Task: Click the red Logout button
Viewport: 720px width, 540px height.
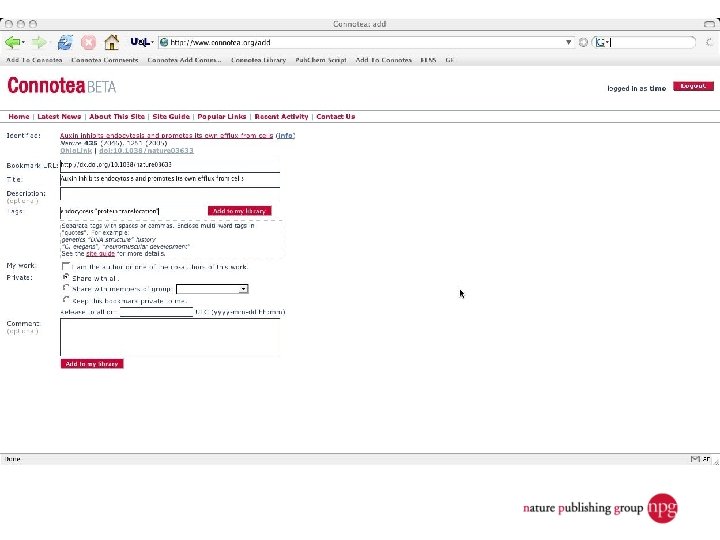Action: tap(693, 86)
